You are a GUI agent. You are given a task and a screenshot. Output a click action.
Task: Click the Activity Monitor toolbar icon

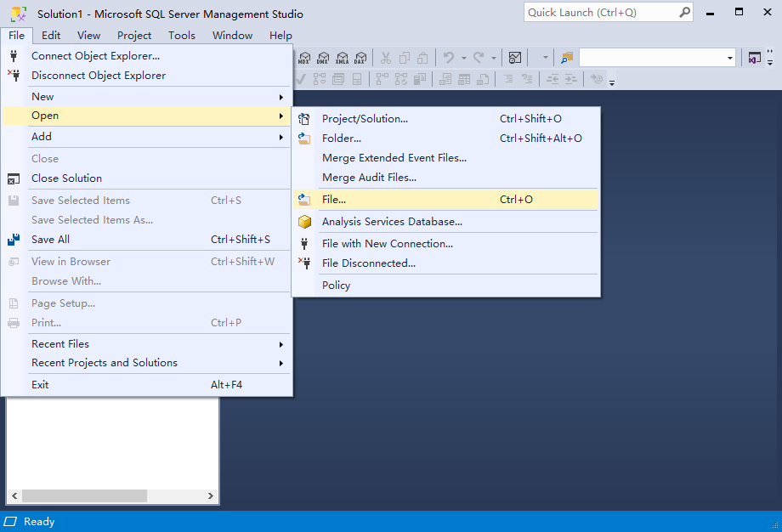pos(515,58)
